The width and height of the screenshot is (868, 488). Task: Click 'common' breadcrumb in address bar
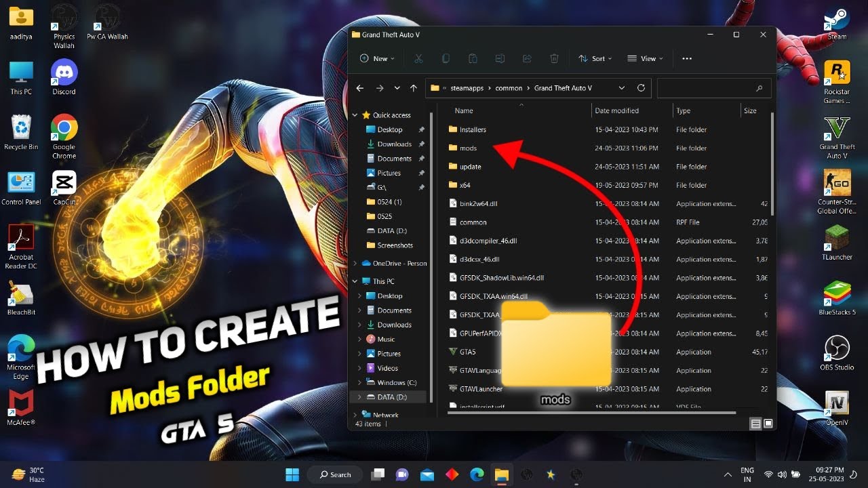tap(509, 88)
